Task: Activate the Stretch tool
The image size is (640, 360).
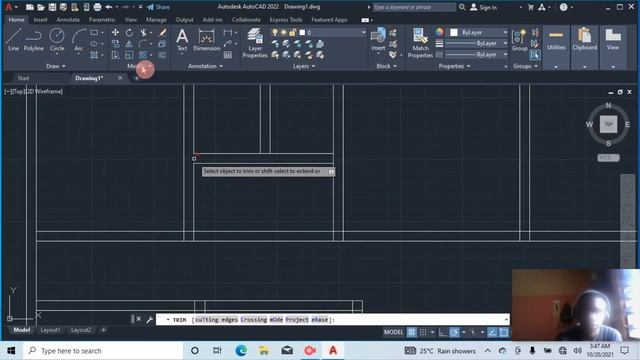Action: pos(116,55)
